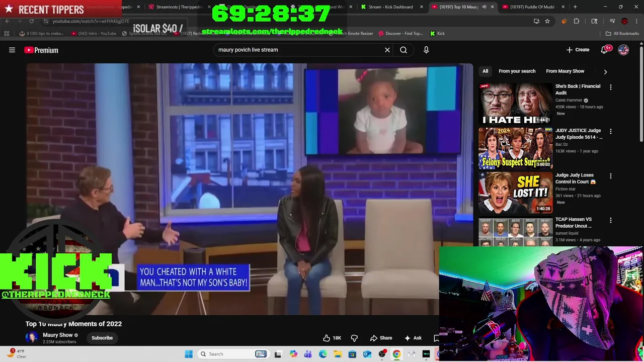Screen dimensions: 644x362
Task: Open the YouTube account avatar menu
Action: (x=623, y=50)
